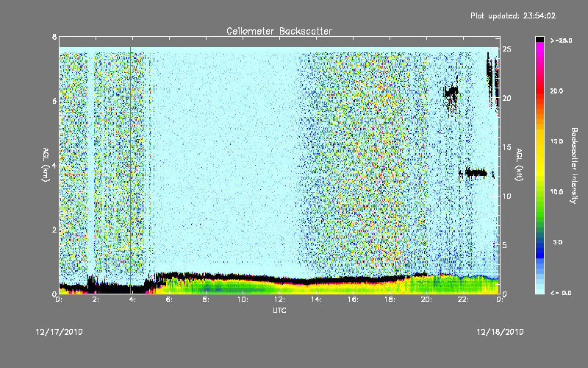Screen dimensions: 588x368
Task: Click the "AGL (kft)" right axis label
Action: click(x=519, y=164)
